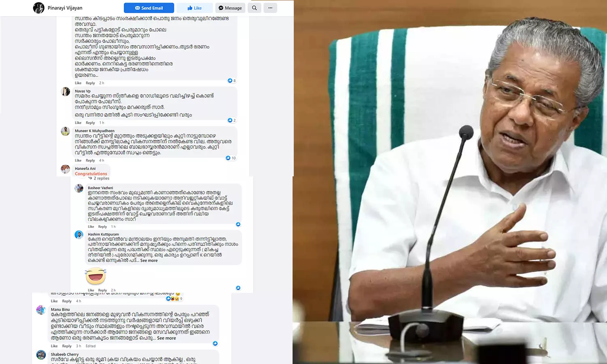Expand the 2 replies thread
Image resolution: width=607 pixels, height=364 pixels.
click(101, 178)
